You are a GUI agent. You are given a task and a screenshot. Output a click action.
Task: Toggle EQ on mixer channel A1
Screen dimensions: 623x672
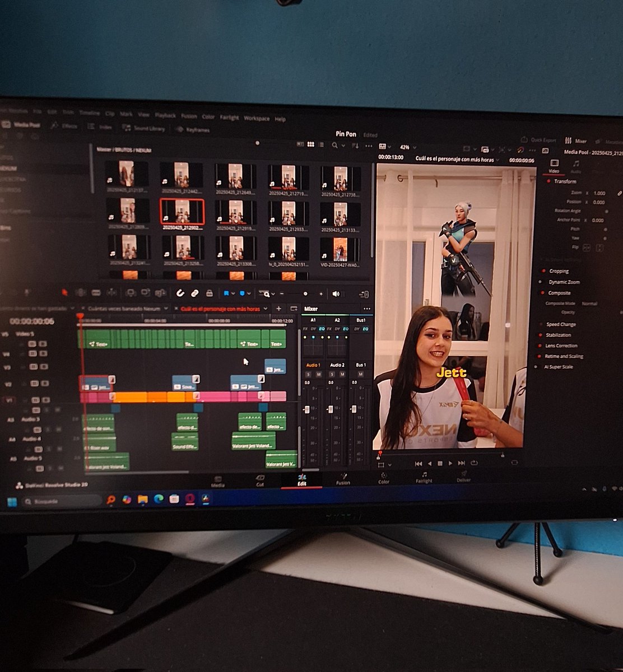click(322, 329)
